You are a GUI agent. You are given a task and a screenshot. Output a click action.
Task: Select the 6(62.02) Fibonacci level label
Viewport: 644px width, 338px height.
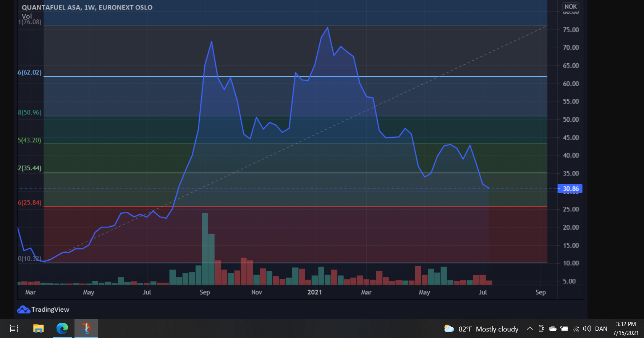coord(30,72)
